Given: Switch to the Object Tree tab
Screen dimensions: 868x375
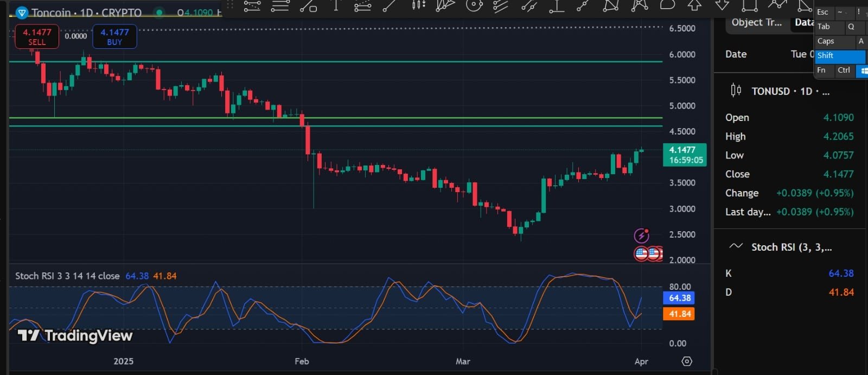Looking at the screenshot, I should click(756, 23).
